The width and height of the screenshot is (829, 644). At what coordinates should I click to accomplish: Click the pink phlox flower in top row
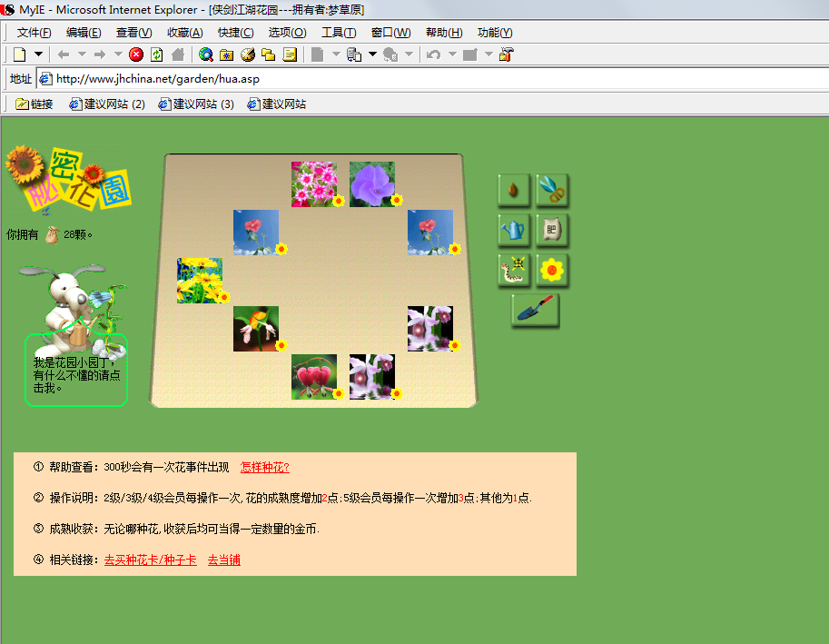pyautogui.click(x=314, y=184)
